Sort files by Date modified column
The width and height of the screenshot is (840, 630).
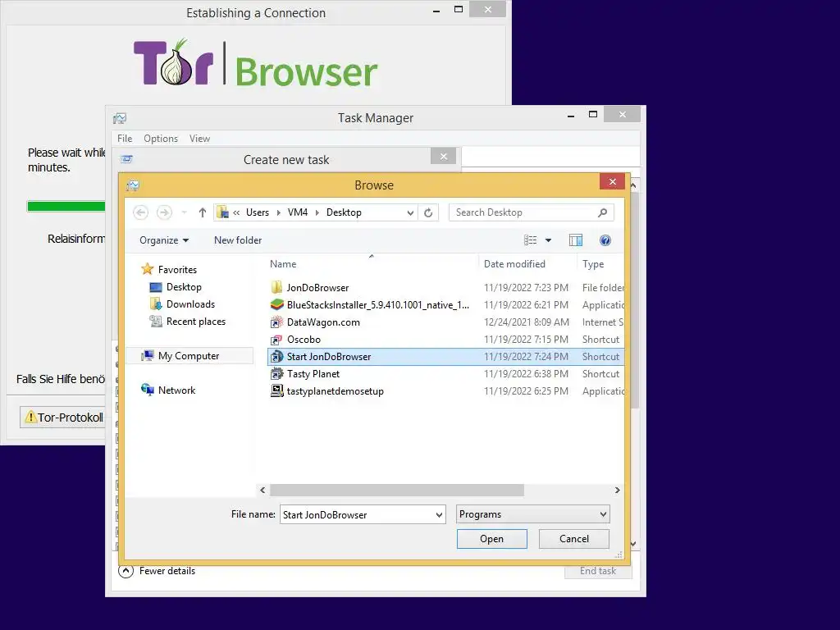pyautogui.click(x=514, y=263)
